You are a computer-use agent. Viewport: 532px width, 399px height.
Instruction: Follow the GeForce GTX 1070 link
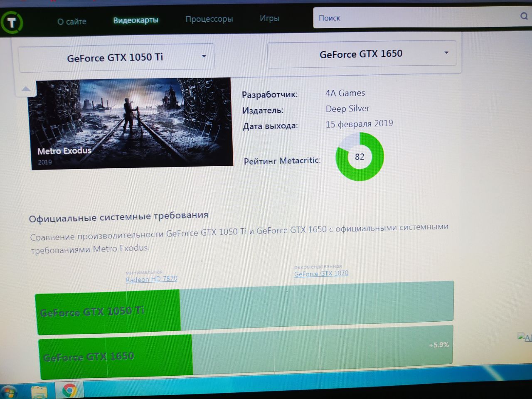[321, 273]
